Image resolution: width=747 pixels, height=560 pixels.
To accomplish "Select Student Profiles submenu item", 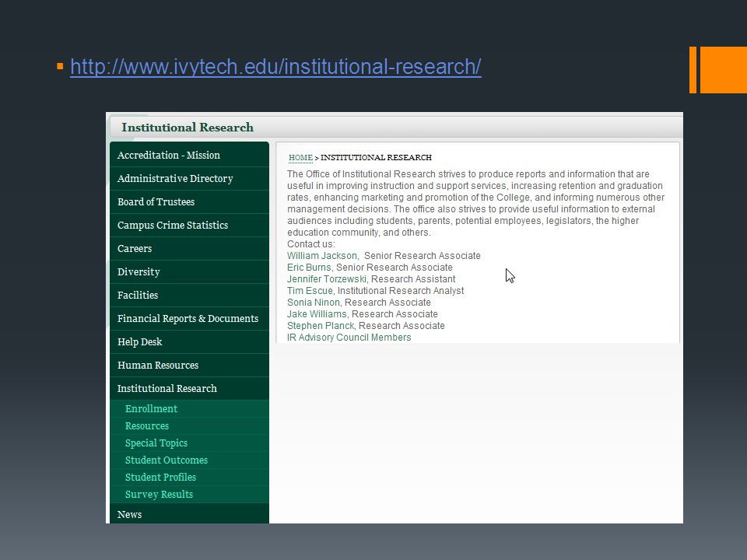I will [x=189, y=478].
